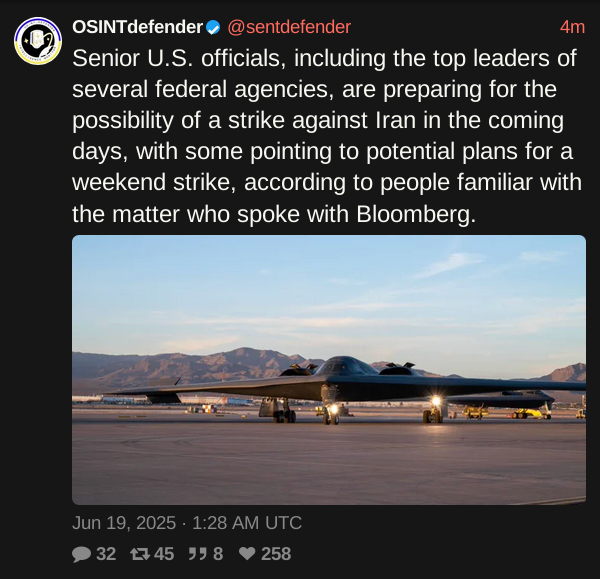This screenshot has width=600, height=579.
Task: Click the OSINTdefender profile avatar
Action: tap(38, 41)
